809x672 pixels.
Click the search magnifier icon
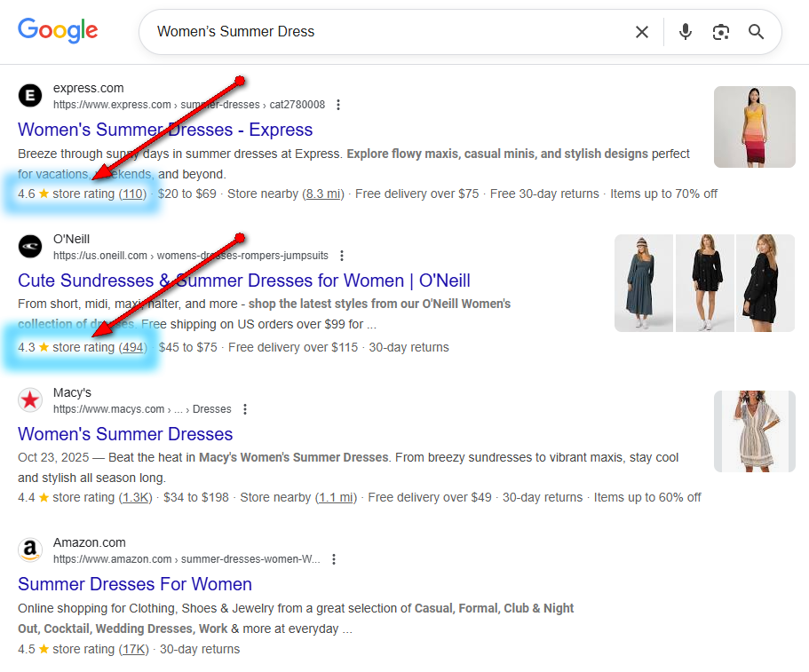(x=756, y=31)
